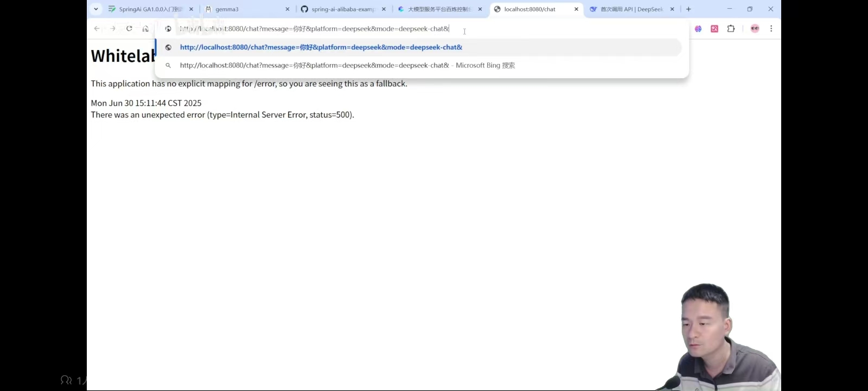Screen dimensions: 868x391
Task: Go back using the back arrow
Action: (97, 29)
